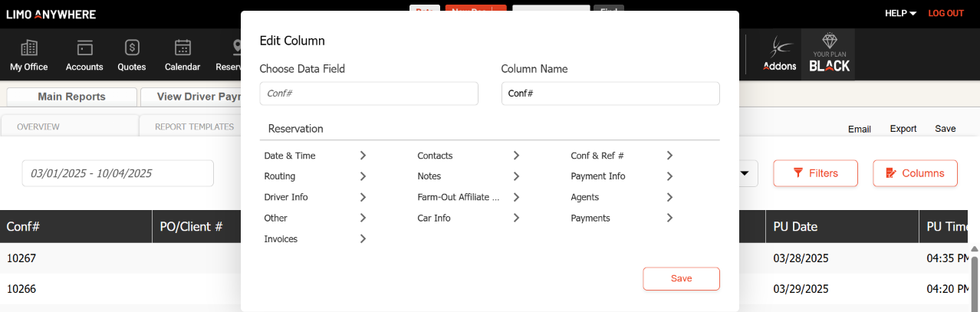Switch to the Report Templates tab
Screen dimensions: 980x312
pos(194,126)
